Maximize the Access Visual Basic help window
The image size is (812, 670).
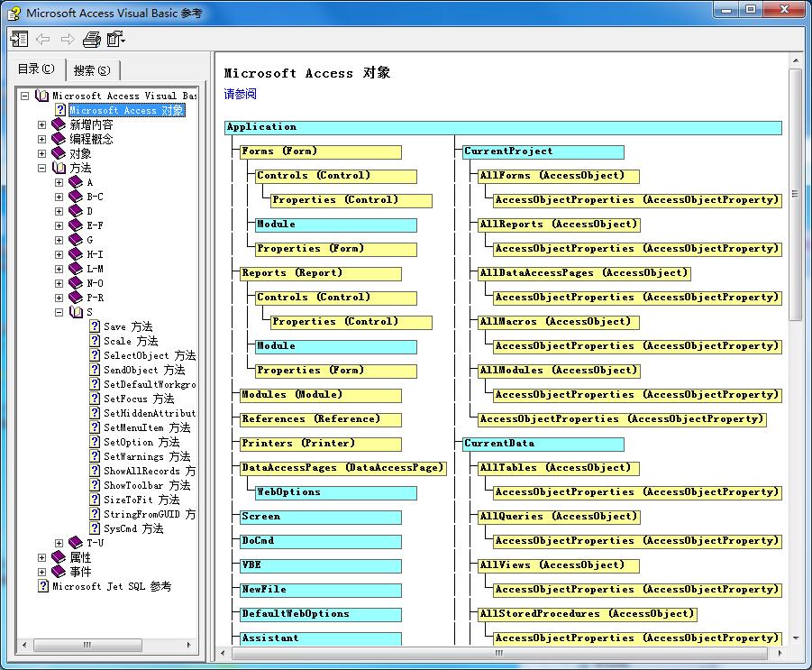point(751,9)
